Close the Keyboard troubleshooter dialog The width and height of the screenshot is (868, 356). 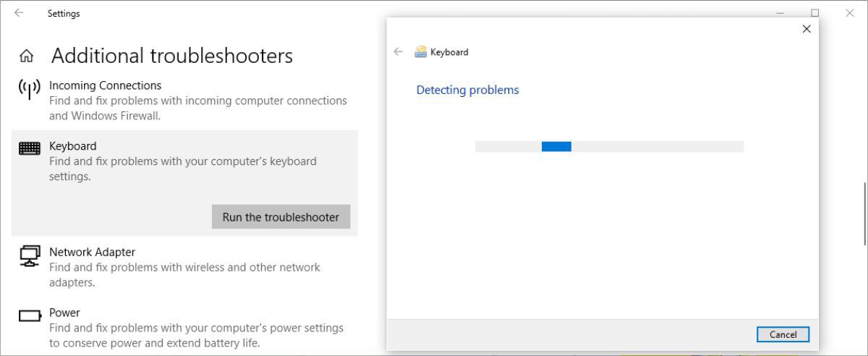point(807,29)
